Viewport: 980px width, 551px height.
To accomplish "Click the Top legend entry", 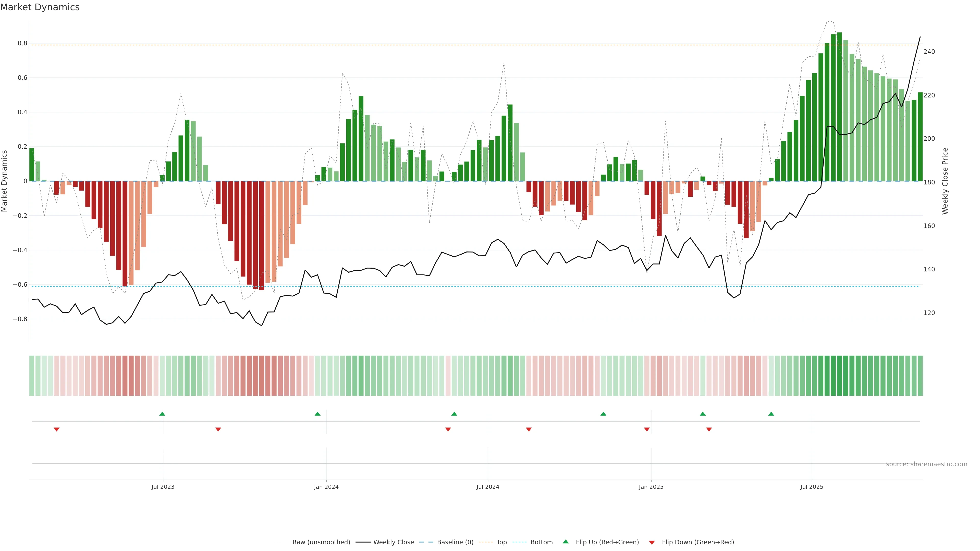I will tap(501, 542).
